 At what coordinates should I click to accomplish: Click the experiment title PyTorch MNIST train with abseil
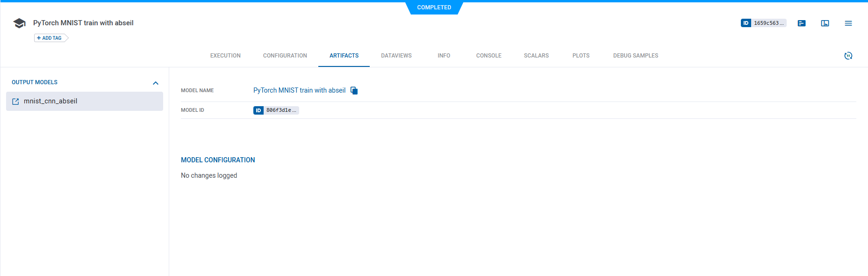click(x=83, y=23)
